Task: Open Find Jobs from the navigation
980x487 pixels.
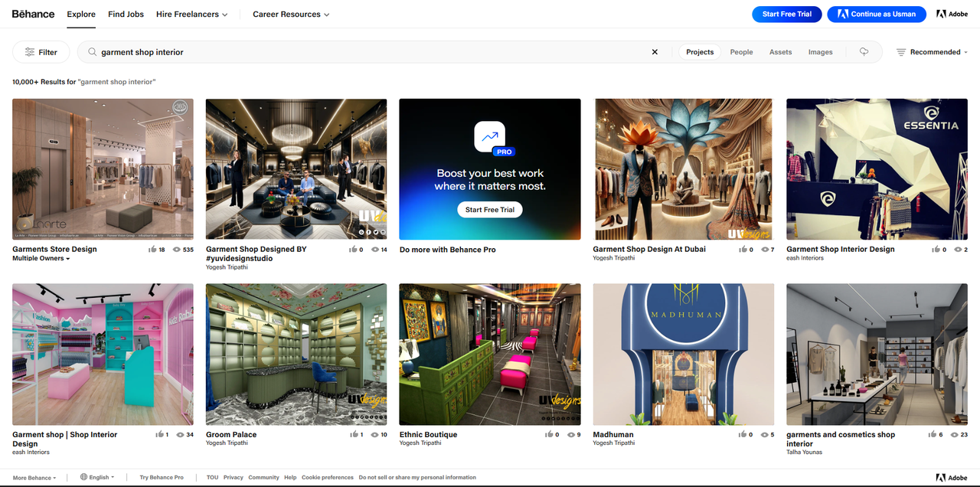Action: (125, 13)
